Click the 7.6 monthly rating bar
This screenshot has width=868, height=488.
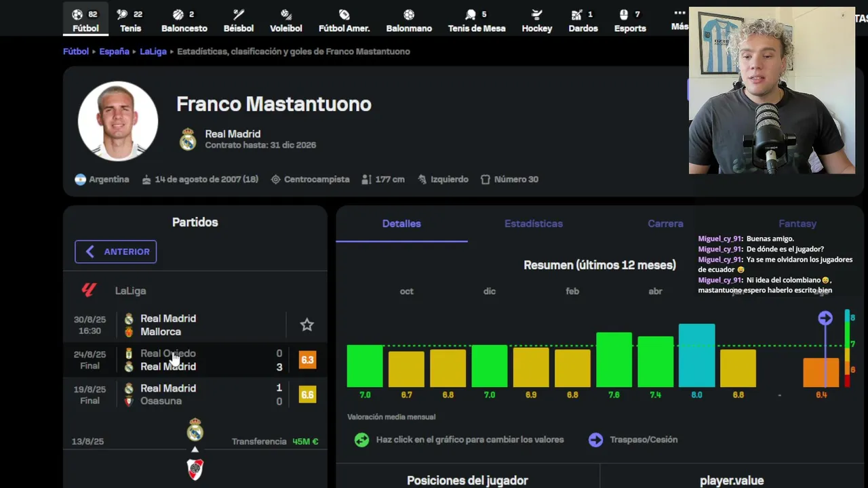click(x=614, y=359)
